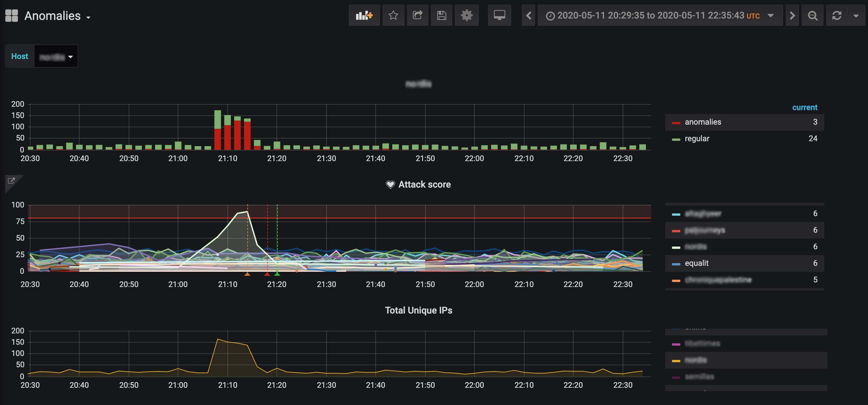
Task: Open Attack score panel external link
Action: [11, 181]
